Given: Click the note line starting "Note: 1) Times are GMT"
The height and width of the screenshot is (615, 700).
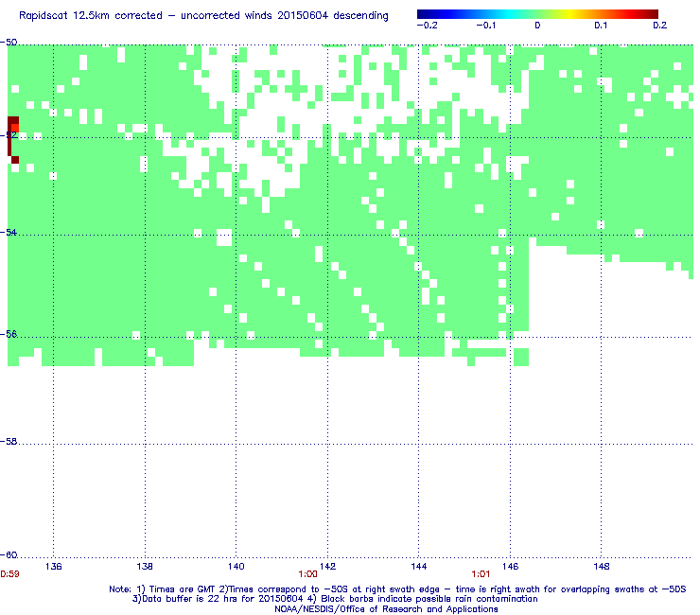Looking at the screenshot, I should point(397,589).
